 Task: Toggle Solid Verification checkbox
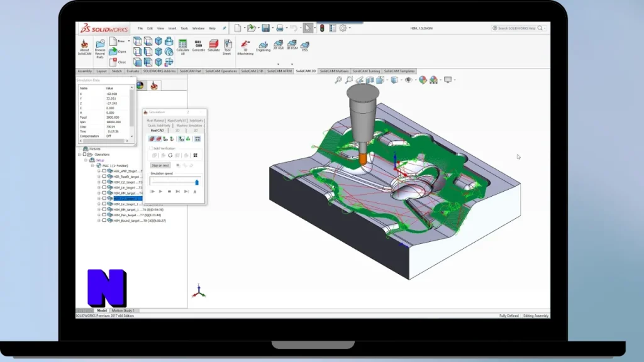[x=151, y=148]
